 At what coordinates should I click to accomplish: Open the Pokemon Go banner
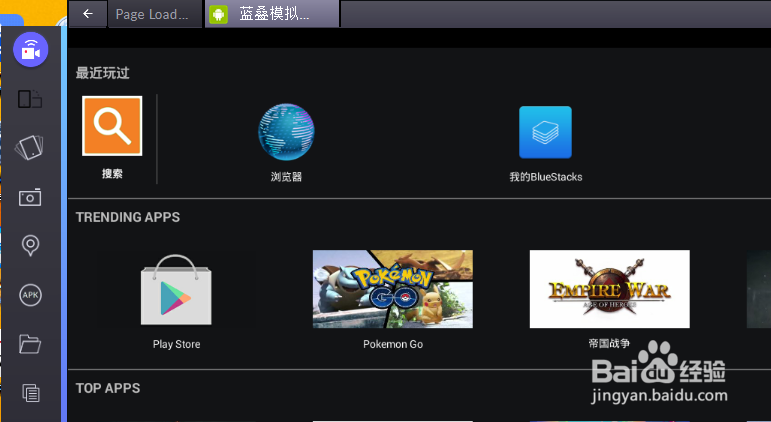[x=393, y=289]
